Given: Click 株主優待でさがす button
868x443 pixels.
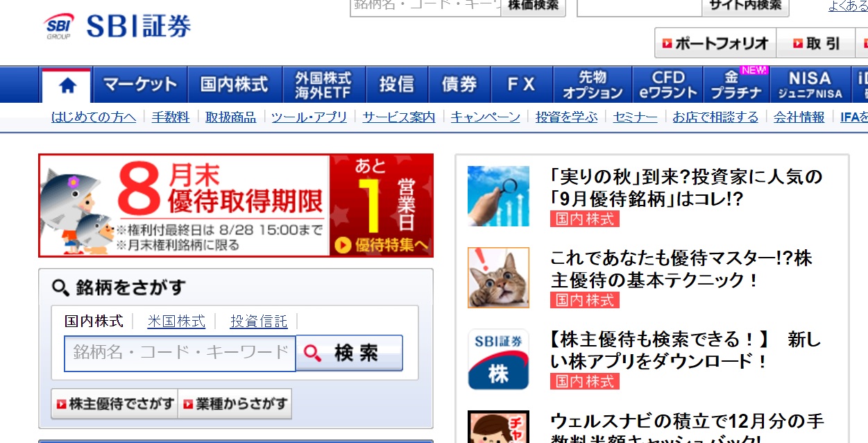Looking at the screenshot, I should pyautogui.click(x=114, y=403).
